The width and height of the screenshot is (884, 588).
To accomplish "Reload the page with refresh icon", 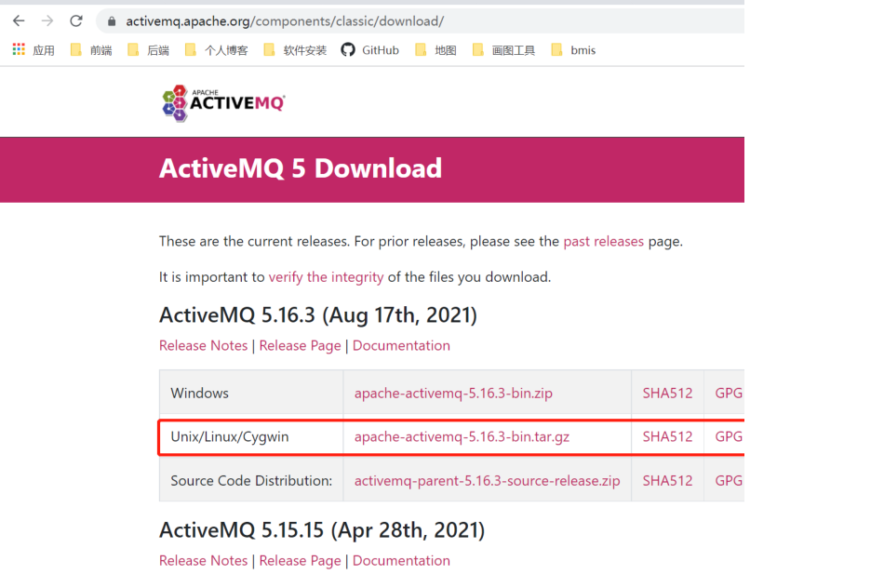I will coord(76,20).
